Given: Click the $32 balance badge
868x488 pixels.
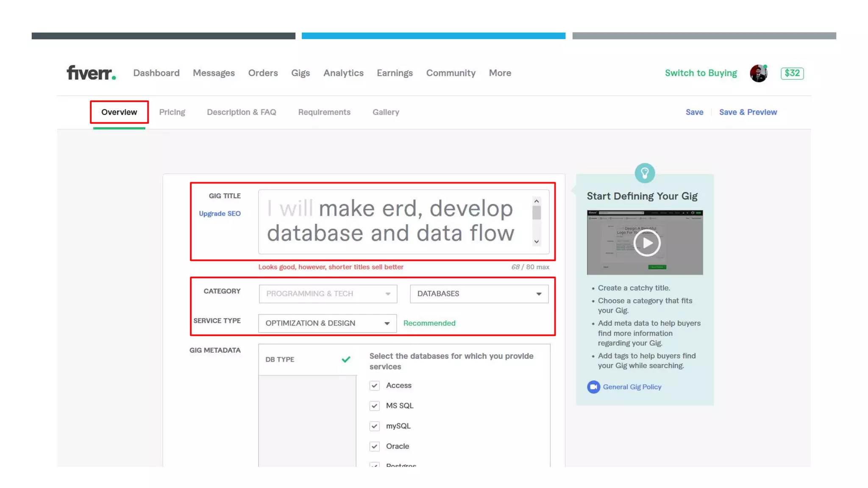Looking at the screenshot, I should point(792,73).
